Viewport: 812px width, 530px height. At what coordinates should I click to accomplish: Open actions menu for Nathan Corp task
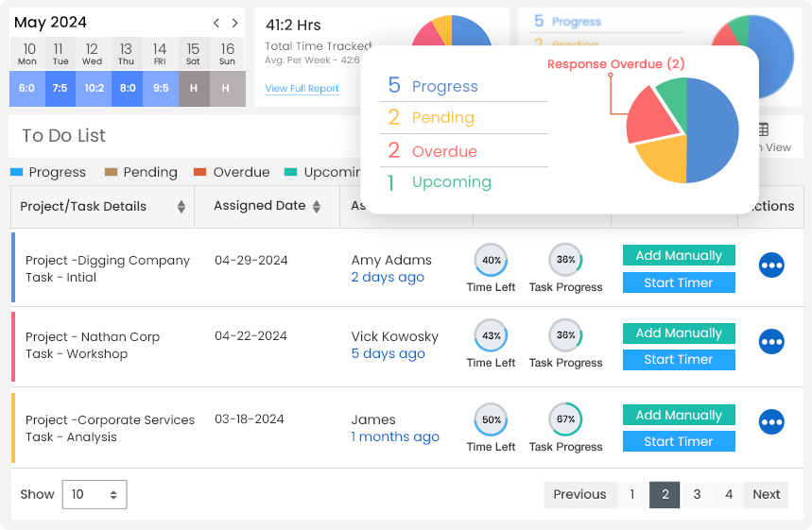click(x=771, y=342)
